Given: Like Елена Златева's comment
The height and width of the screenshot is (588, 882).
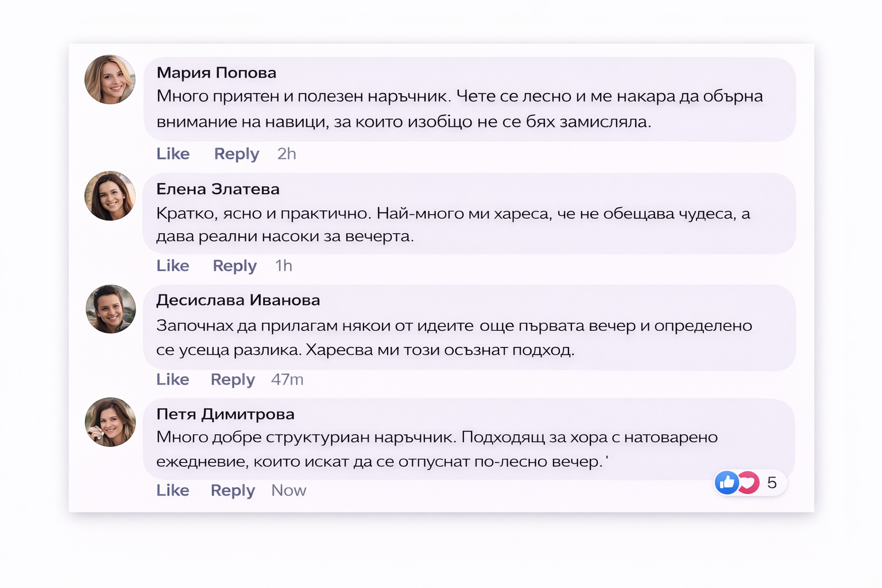Looking at the screenshot, I should pyautogui.click(x=172, y=266).
